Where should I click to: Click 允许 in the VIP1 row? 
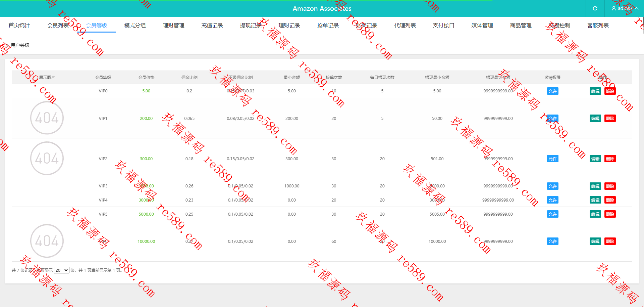point(552,118)
